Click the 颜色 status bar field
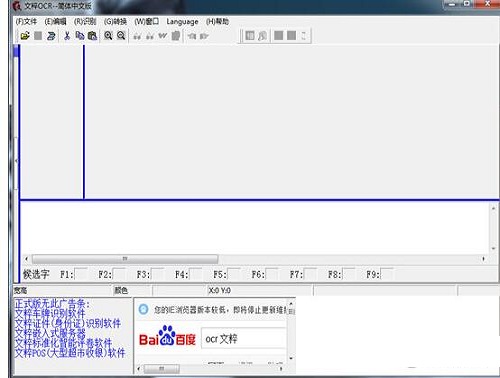The image size is (500, 378). click(132, 291)
